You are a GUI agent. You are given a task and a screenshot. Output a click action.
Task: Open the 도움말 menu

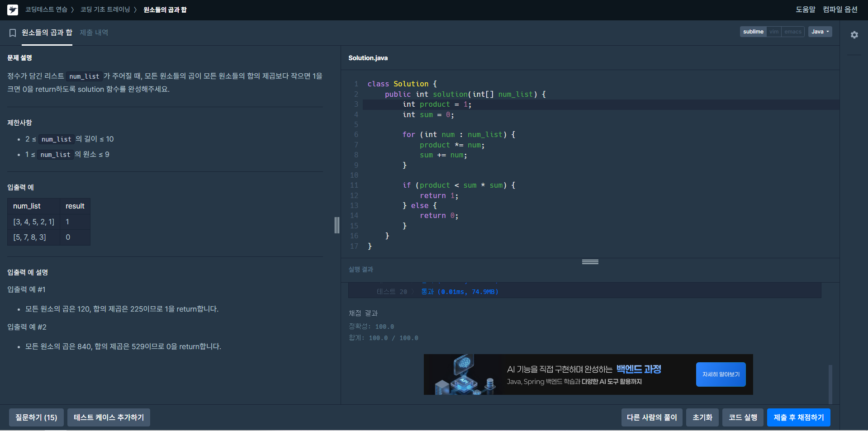806,9
